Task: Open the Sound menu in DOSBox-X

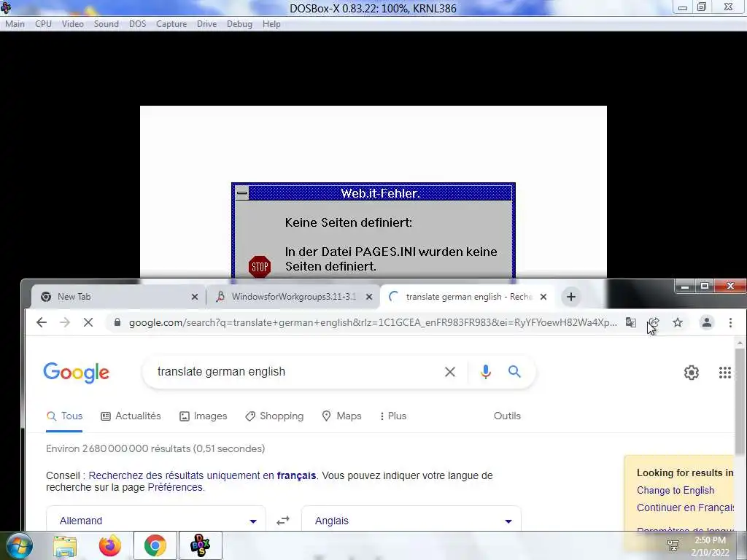Action: click(107, 24)
